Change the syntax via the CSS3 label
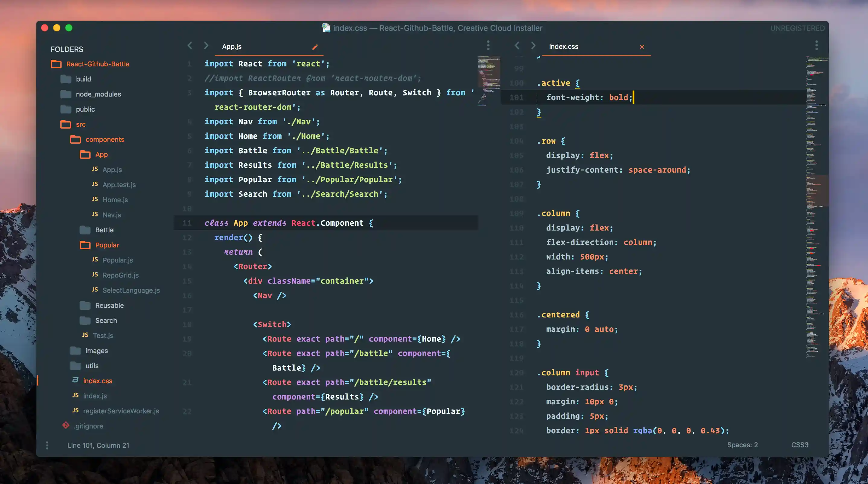Viewport: 868px width, 484px height. tap(799, 444)
